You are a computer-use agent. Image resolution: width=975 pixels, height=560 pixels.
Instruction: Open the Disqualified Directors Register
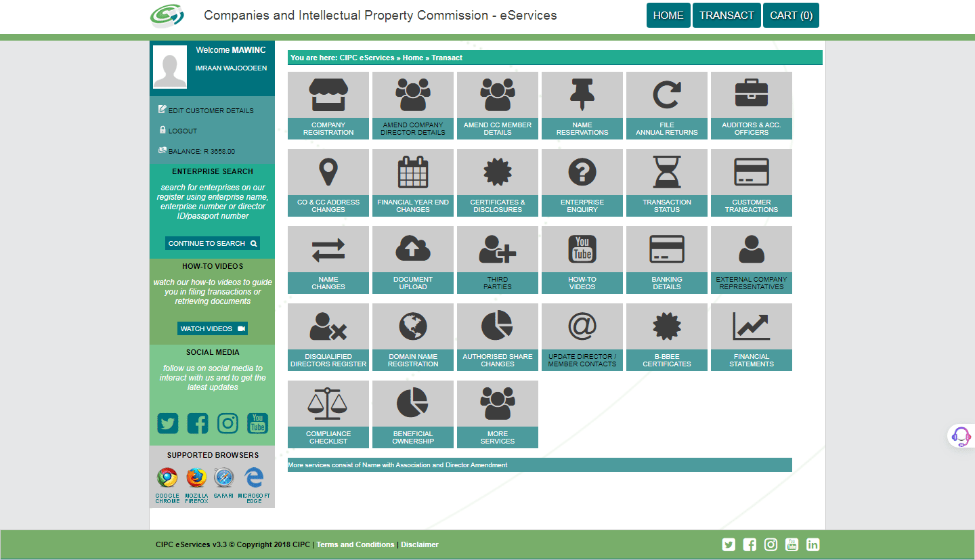click(x=328, y=337)
